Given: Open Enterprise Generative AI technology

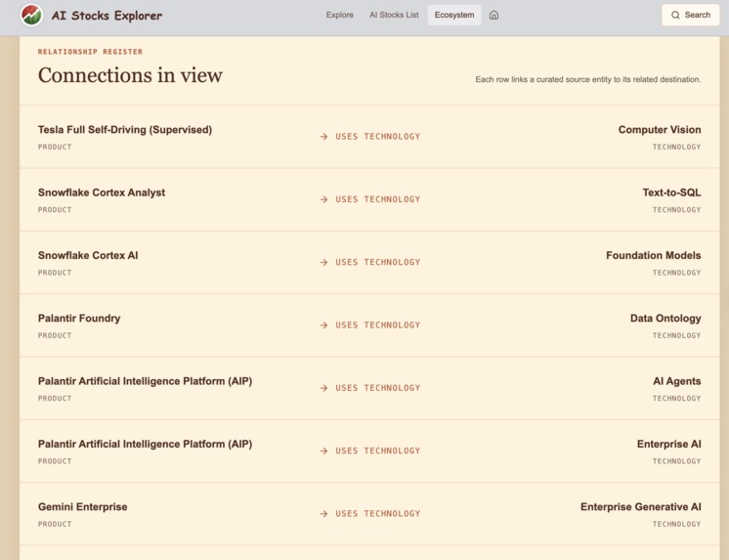Looking at the screenshot, I should (x=640, y=506).
